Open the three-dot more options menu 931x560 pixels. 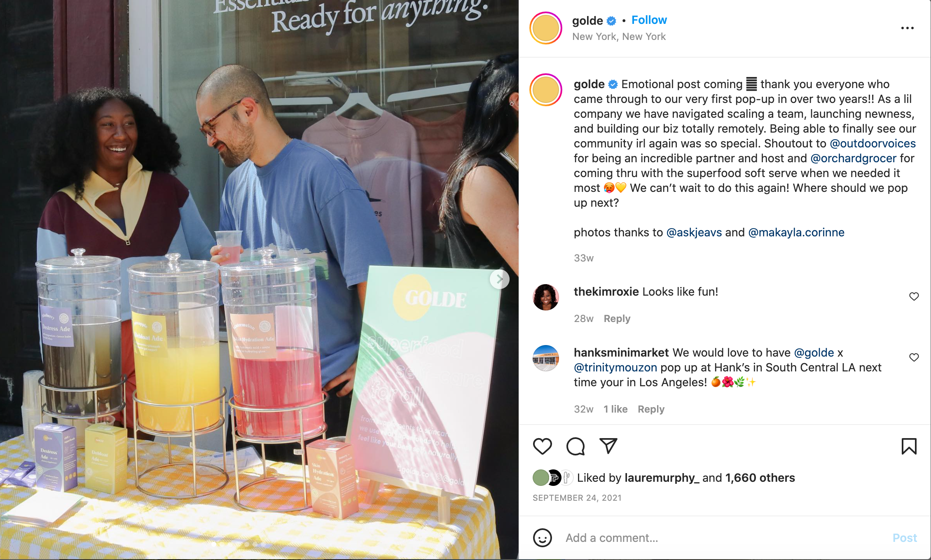907,28
